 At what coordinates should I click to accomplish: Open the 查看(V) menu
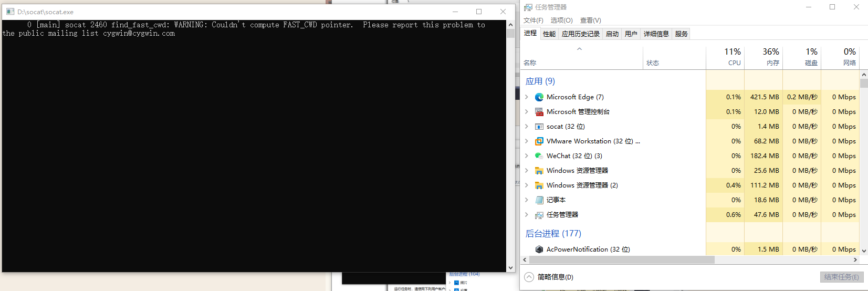click(591, 20)
